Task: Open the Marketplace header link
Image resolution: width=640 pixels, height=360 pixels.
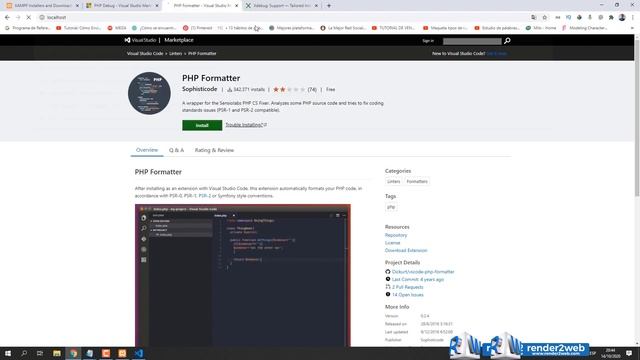Action: (179, 40)
